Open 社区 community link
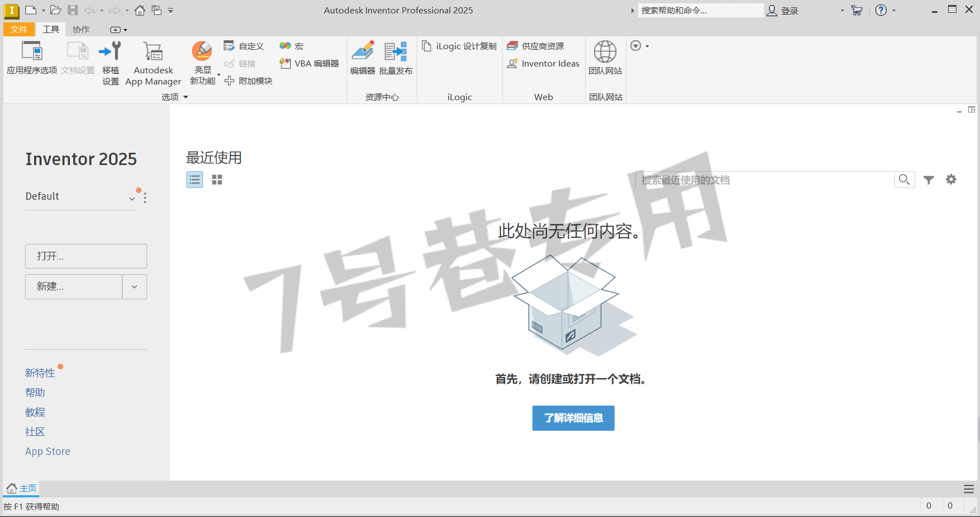 35,431
